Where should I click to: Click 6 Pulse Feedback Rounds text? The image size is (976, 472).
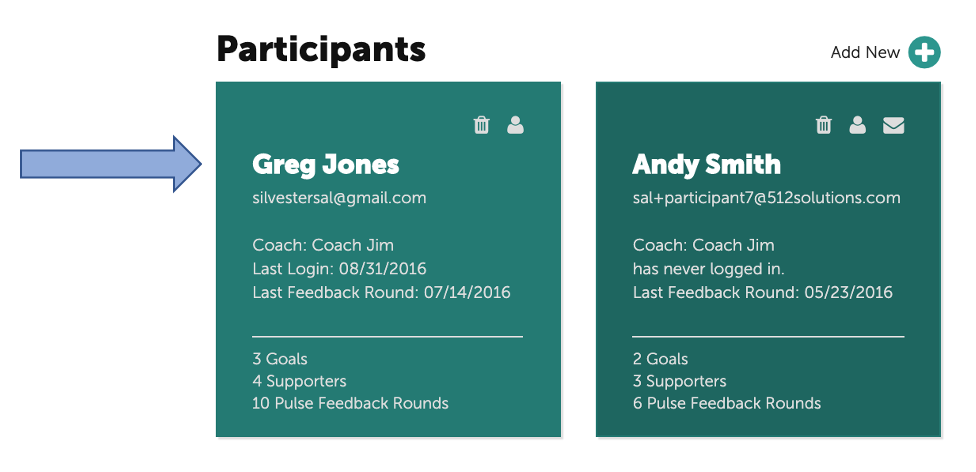(726, 403)
